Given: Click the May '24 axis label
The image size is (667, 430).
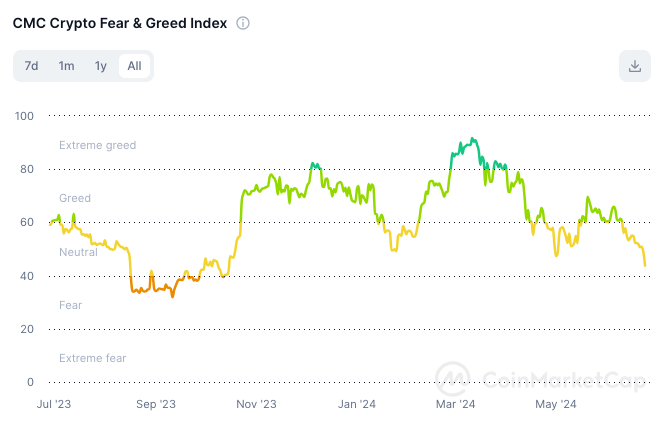Looking at the screenshot, I should [x=556, y=404].
